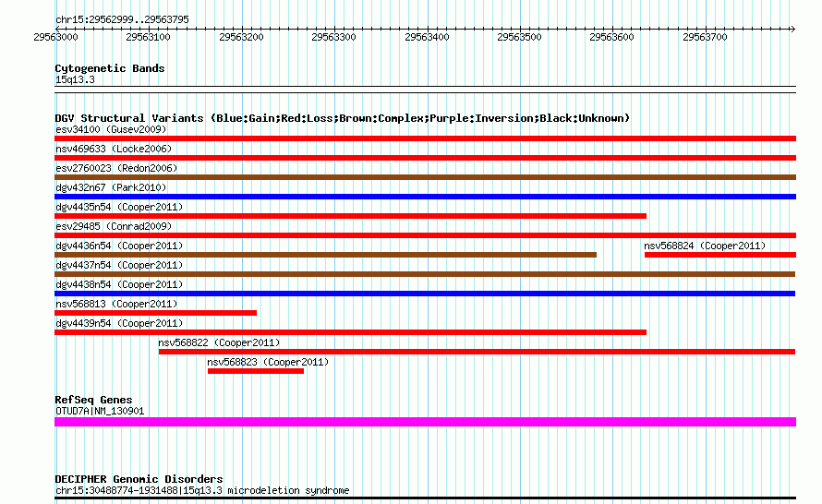Select the esv34100 (Gusev2009) label
Viewport: 822px width, 504px height.
[111, 129]
